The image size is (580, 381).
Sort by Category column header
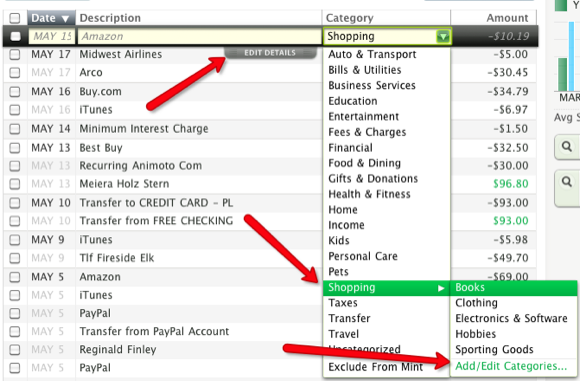coord(349,18)
